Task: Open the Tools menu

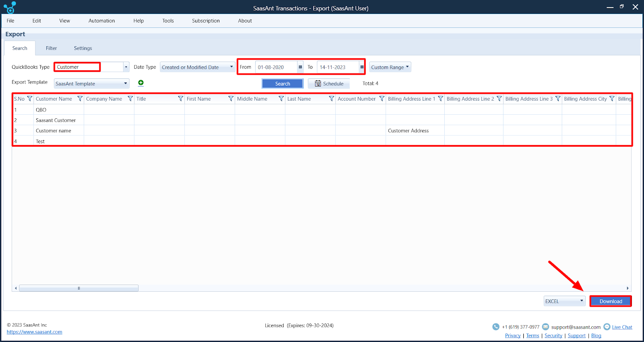Action: (168, 21)
